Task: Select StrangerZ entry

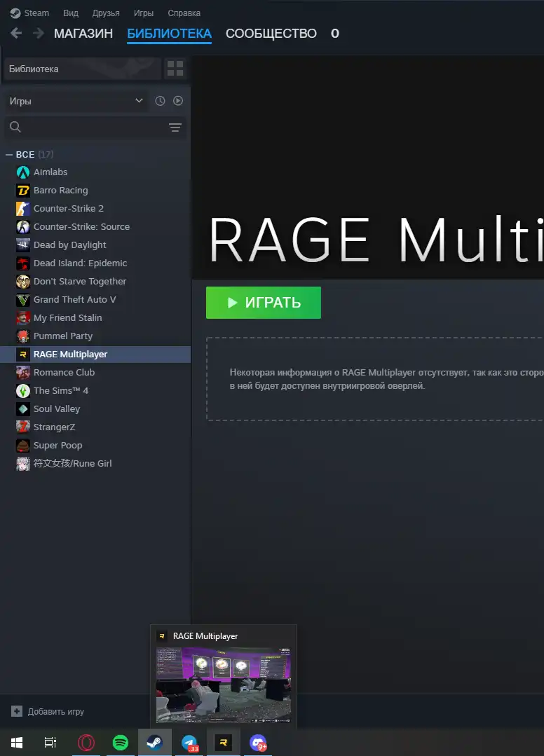Action: click(x=95, y=427)
